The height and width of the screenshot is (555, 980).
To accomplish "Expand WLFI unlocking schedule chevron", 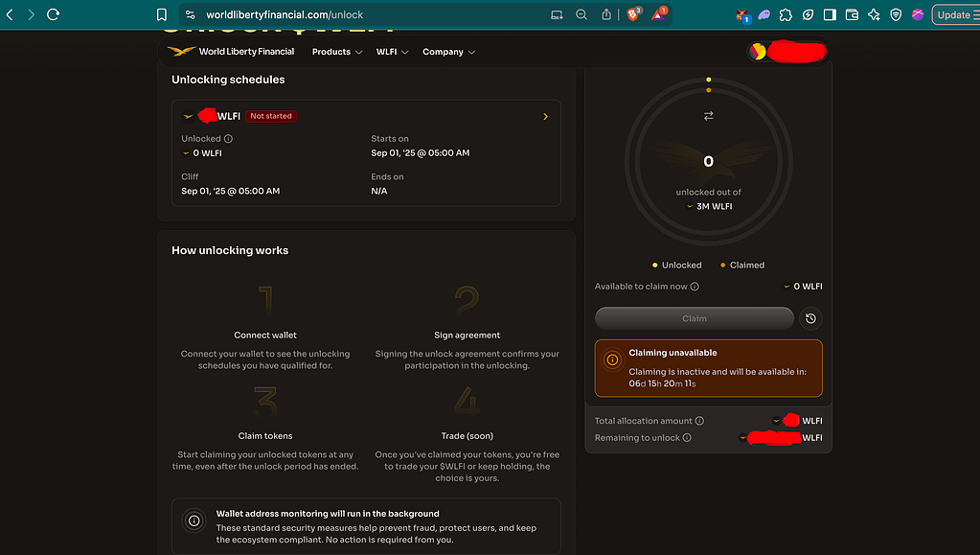I will point(545,116).
